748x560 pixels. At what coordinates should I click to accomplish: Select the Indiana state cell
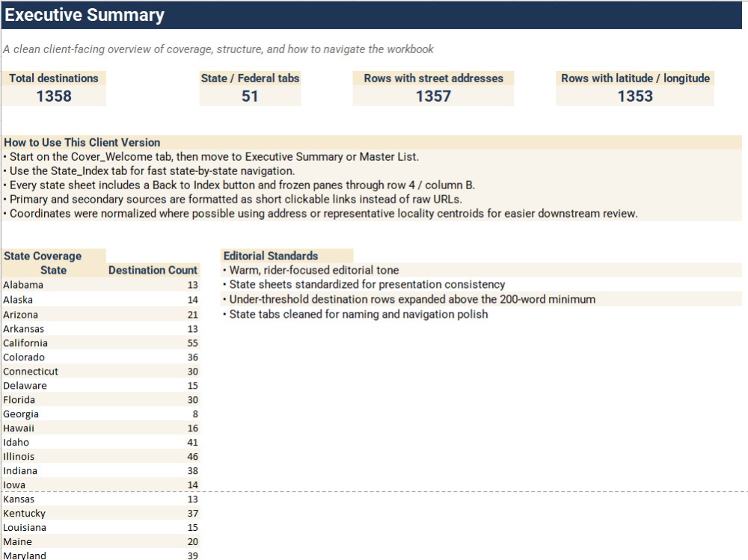pyautogui.click(x=53, y=471)
